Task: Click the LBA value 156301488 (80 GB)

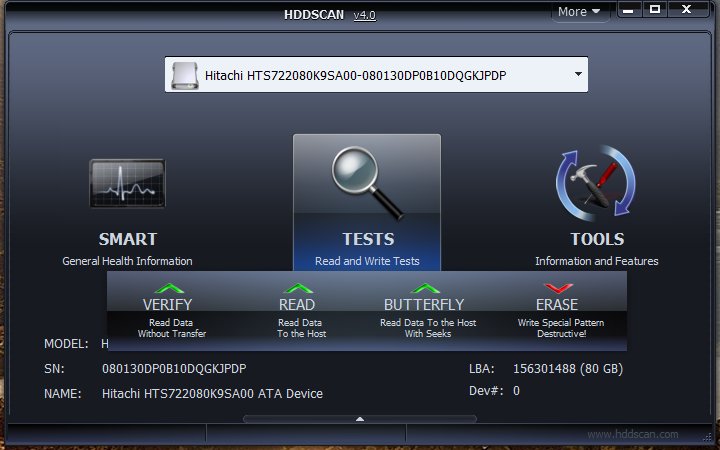Action: [x=568, y=368]
